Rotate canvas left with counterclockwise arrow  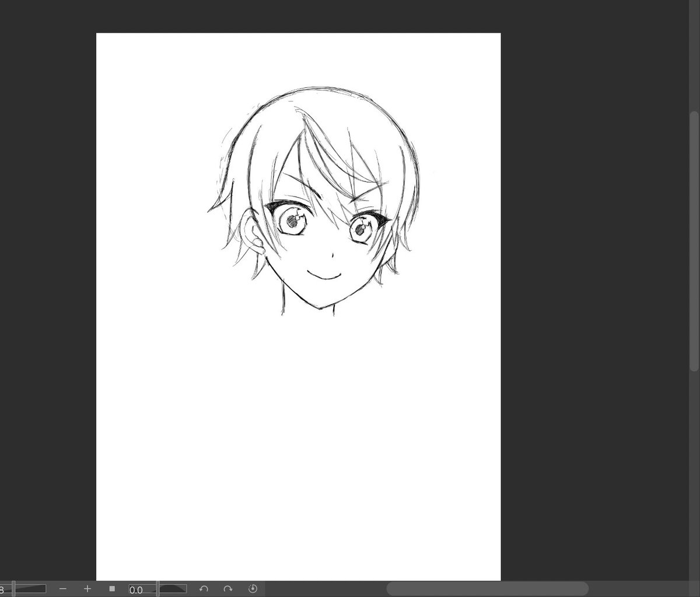(204, 589)
